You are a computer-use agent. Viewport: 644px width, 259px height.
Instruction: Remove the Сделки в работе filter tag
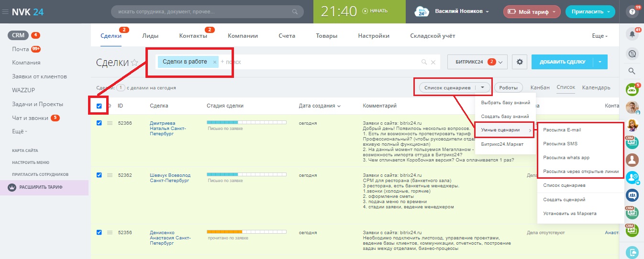[x=215, y=62]
